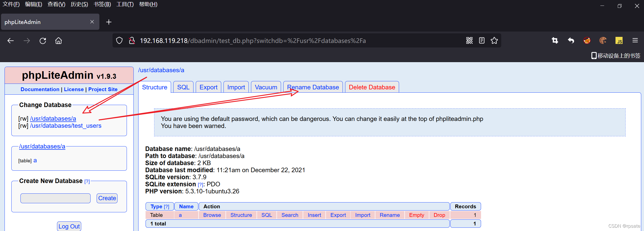Open the cookie extension icon
644x231 pixels.
[603, 40]
